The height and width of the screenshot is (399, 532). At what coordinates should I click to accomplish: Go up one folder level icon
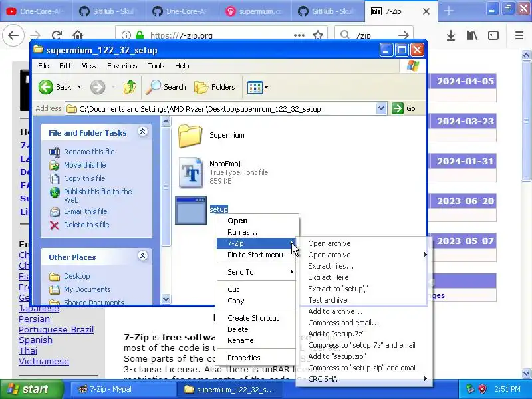129,87
